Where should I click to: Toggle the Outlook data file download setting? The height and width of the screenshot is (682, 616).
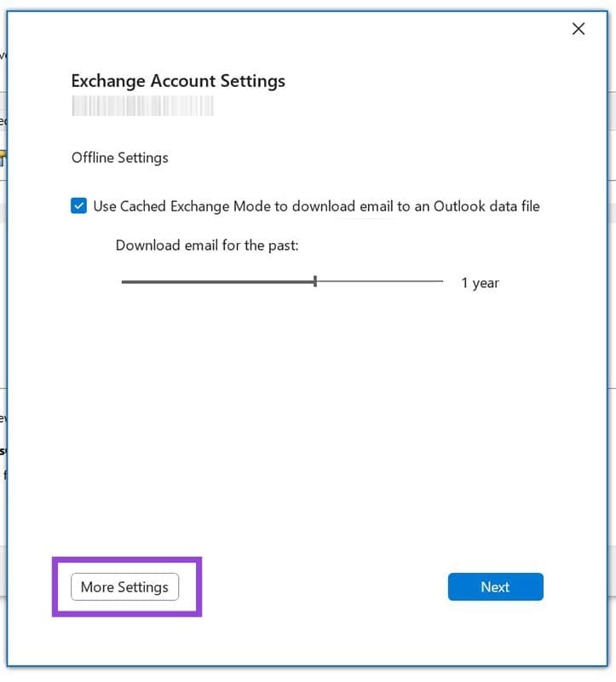78,205
